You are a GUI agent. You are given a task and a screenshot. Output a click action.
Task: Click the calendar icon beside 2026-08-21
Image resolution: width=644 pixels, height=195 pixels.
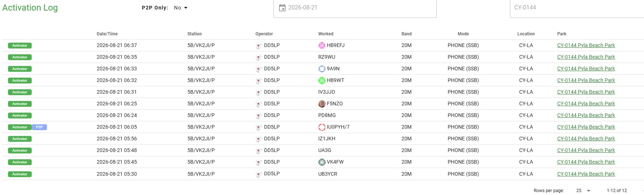282,8
